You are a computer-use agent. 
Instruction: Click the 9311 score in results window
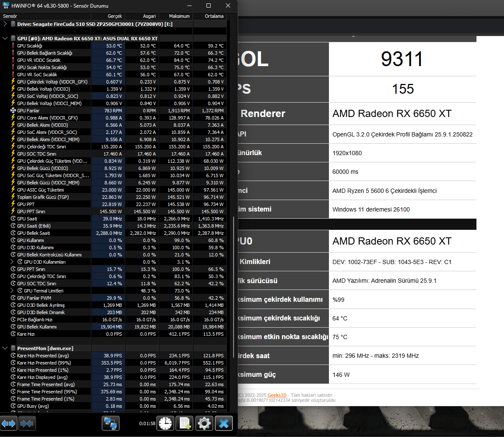click(x=402, y=59)
